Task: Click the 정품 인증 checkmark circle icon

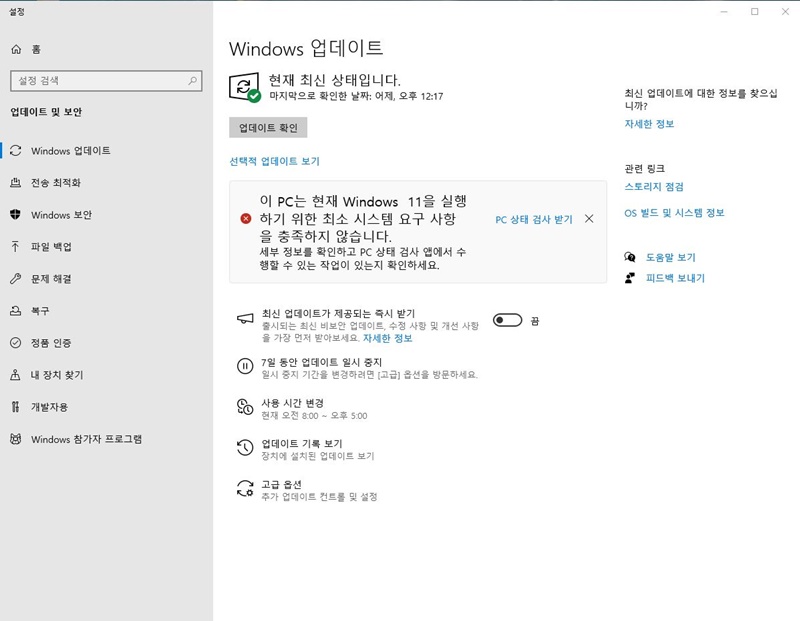Action: 16,342
